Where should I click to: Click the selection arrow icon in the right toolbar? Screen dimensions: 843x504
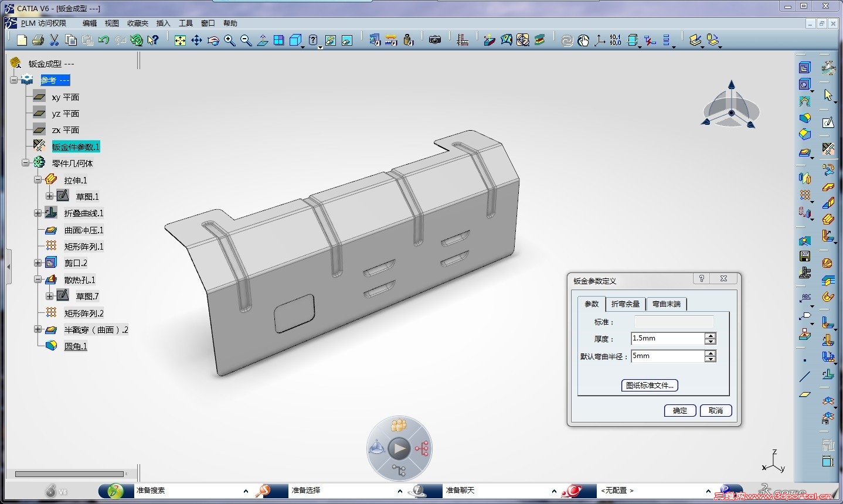[x=828, y=95]
